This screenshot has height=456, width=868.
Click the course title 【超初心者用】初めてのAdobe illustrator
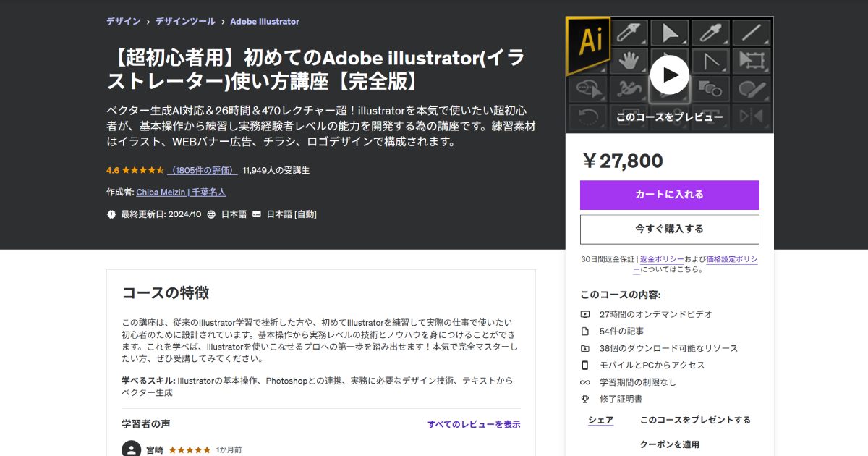coord(315,69)
